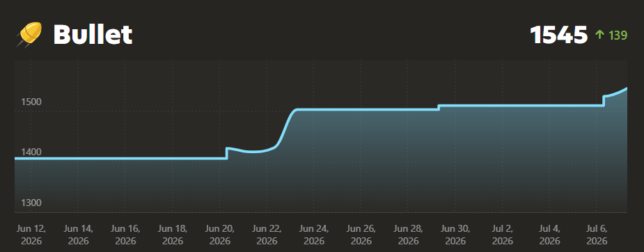Click the Jun 28, 2026 axis label

(x=408, y=235)
